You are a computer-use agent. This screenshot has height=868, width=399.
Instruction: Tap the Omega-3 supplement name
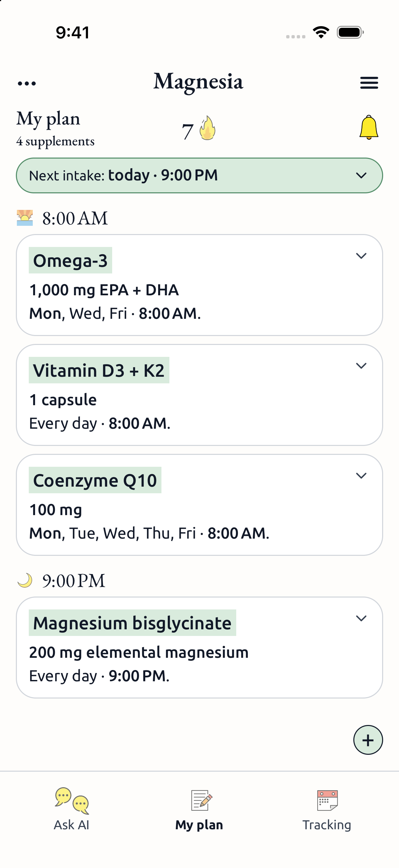[x=70, y=261]
